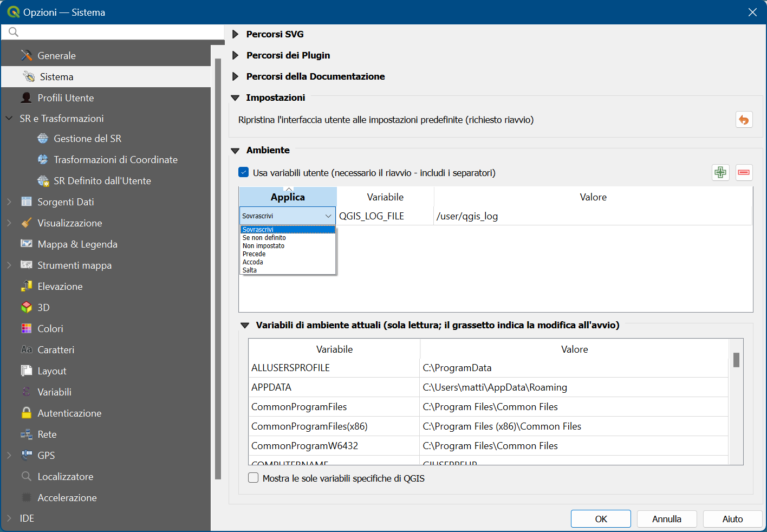Click the Localizzatore magnifier icon
767x532 pixels.
(x=27, y=476)
